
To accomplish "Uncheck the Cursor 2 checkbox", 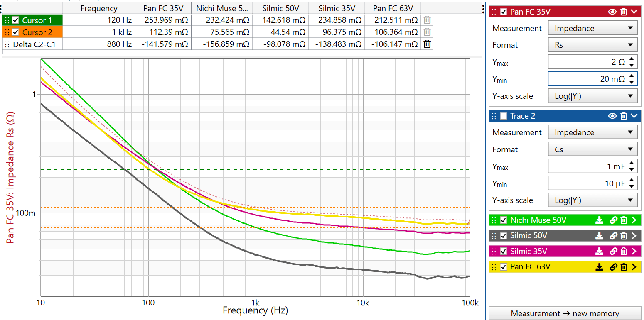I will (x=15, y=32).
